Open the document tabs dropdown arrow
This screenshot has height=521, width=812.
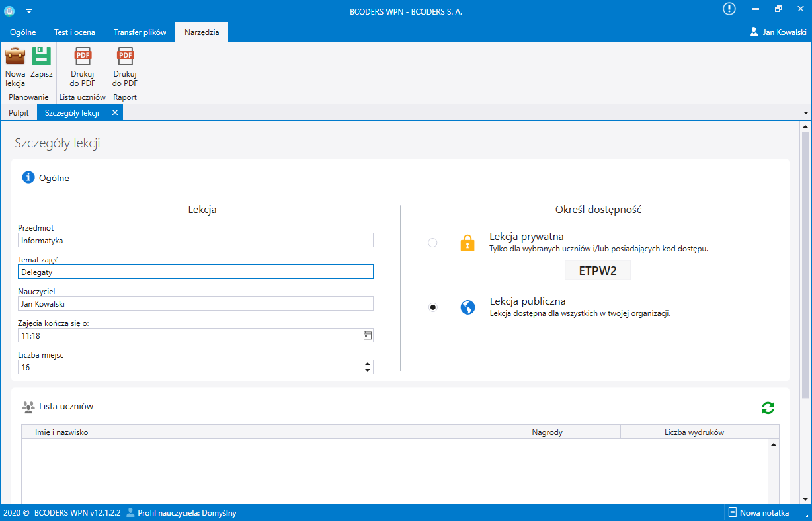point(805,113)
